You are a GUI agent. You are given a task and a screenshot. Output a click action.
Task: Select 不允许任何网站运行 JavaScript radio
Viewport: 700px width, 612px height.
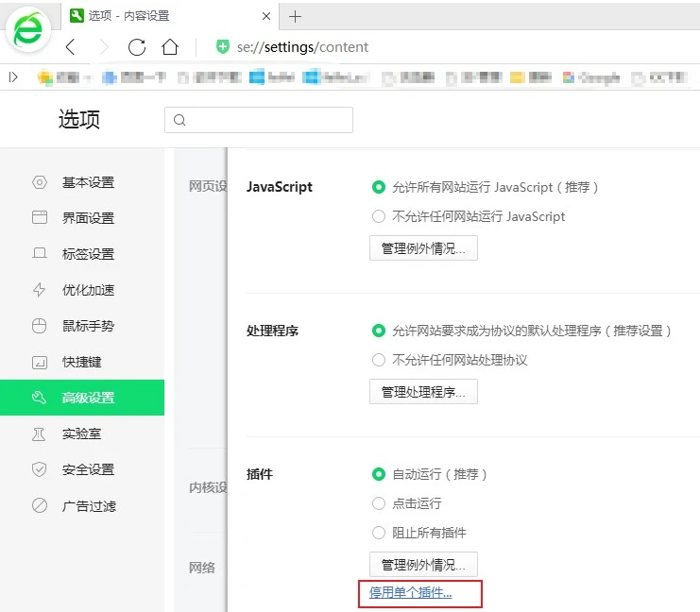click(379, 216)
